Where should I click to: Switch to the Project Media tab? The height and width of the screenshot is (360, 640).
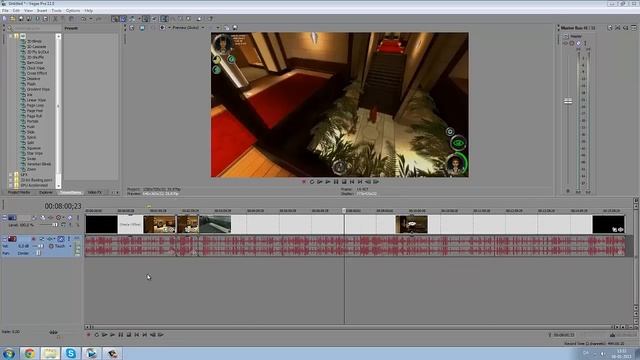[x=19, y=192]
